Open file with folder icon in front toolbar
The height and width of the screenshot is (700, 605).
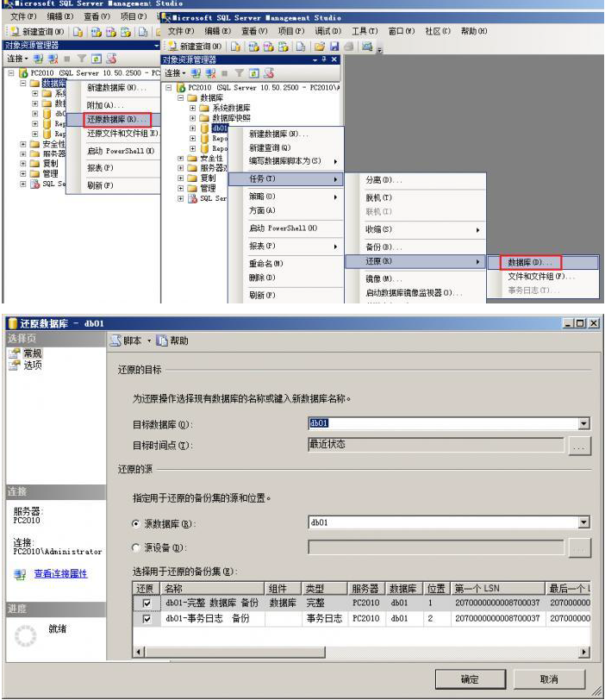[x=320, y=47]
